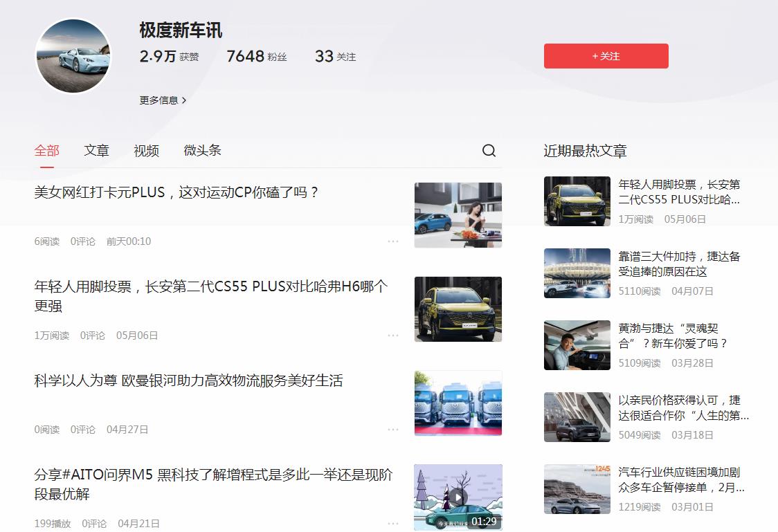
Task: Click the 33 关注 following count
Action: [336, 57]
